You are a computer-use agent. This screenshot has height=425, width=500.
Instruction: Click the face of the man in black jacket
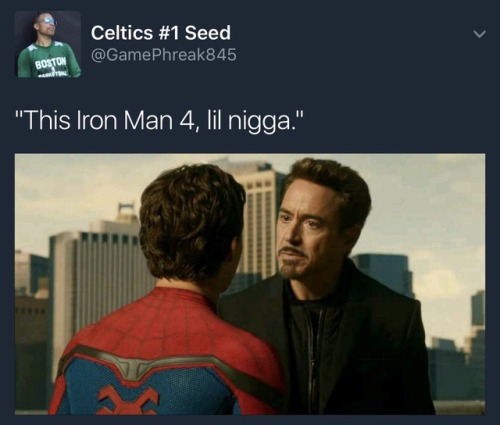(298, 235)
